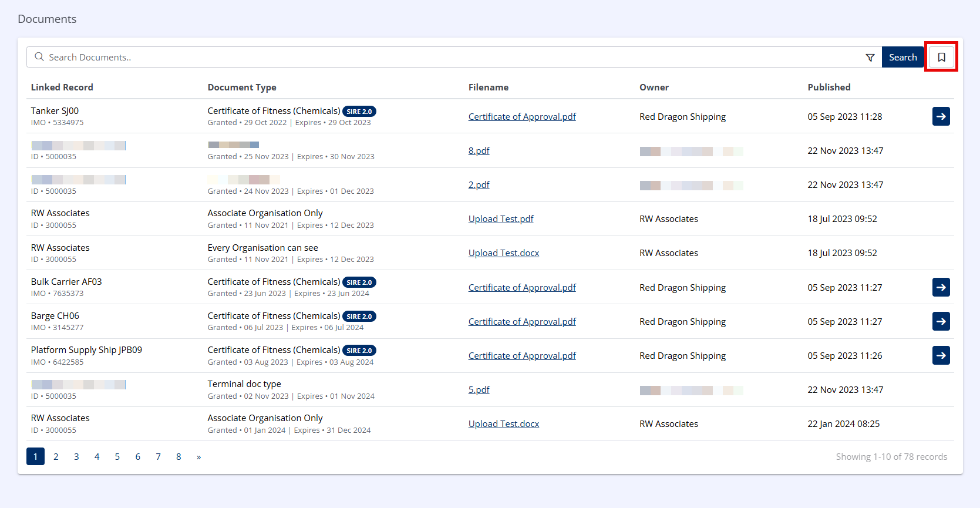Open the 5.pdf file link
The height and width of the screenshot is (508, 980).
(479, 390)
